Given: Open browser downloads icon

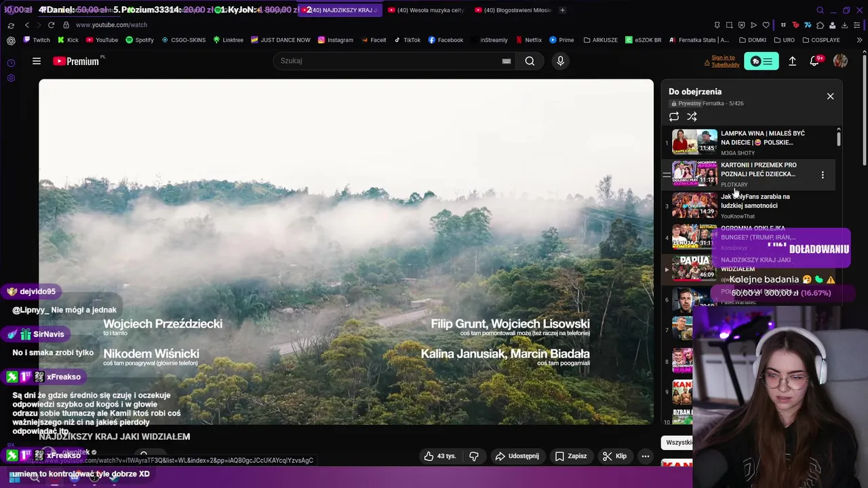Looking at the screenshot, I should [845, 25].
